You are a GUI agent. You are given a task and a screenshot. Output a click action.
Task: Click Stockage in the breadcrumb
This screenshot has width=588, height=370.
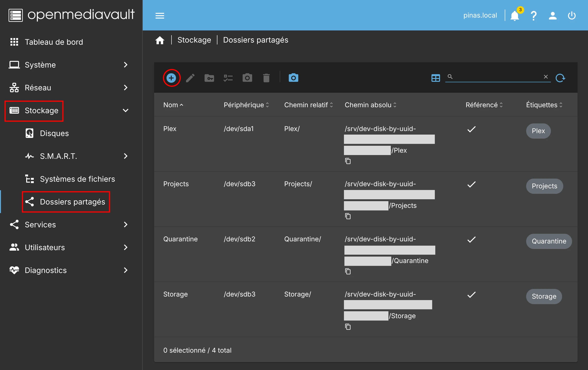pos(194,40)
